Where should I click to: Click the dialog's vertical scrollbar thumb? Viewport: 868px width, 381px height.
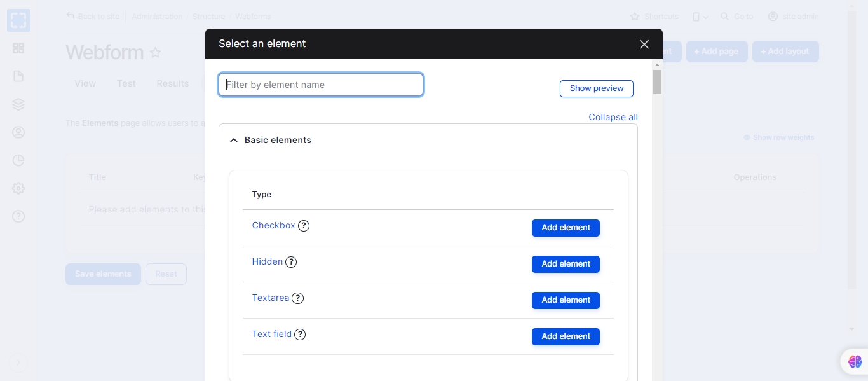(x=657, y=81)
